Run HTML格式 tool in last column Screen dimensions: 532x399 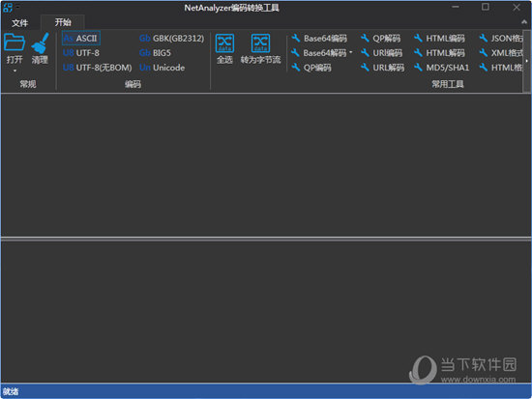pyautogui.click(x=501, y=68)
